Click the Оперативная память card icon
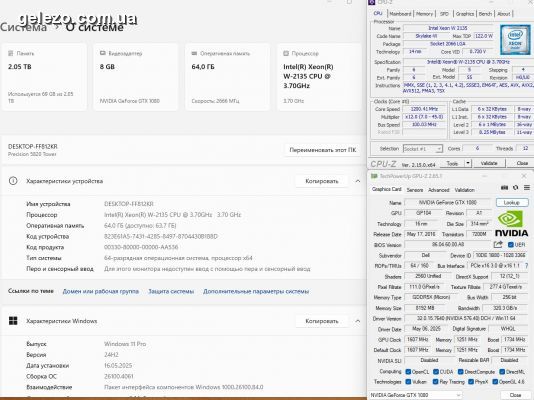This screenshot has height=400, width=534. (x=194, y=53)
